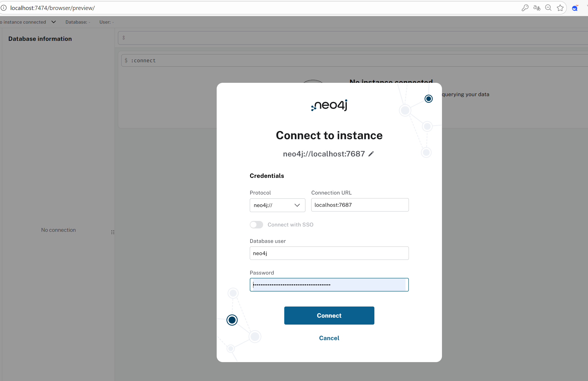Click into the Database user field
Viewport: 588px width, 381px height.
tap(329, 253)
